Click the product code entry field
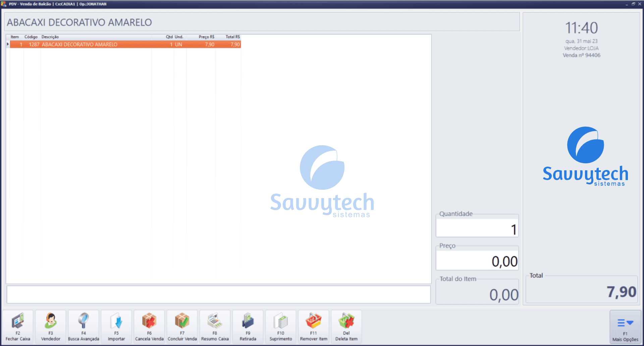The width and height of the screenshot is (644, 346). (219, 295)
